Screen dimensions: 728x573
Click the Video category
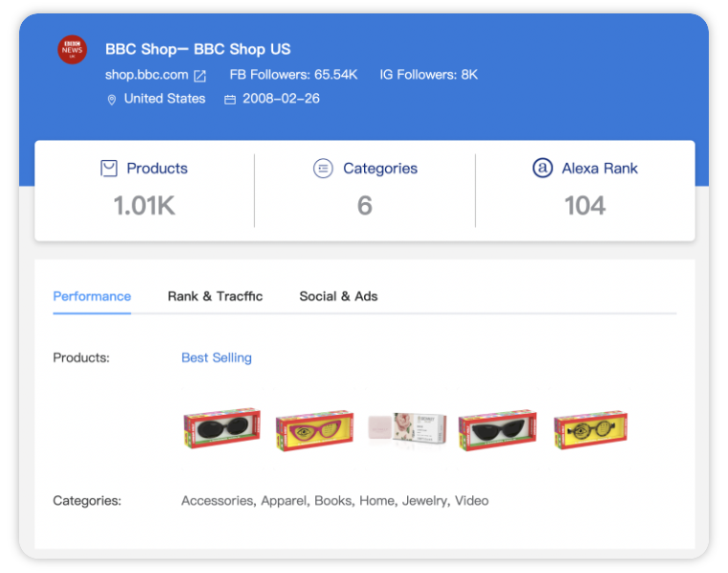tap(471, 500)
